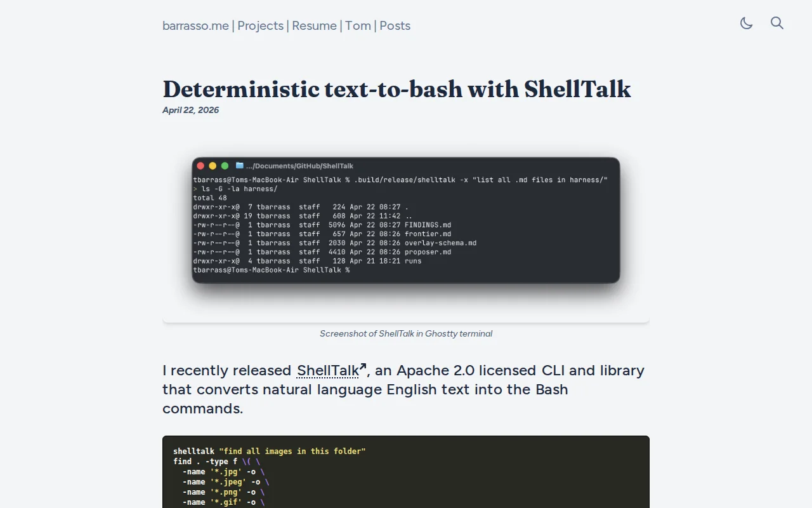This screenshot has height=508, width=812.
Task: Click the article title heading
Action: 396,89
